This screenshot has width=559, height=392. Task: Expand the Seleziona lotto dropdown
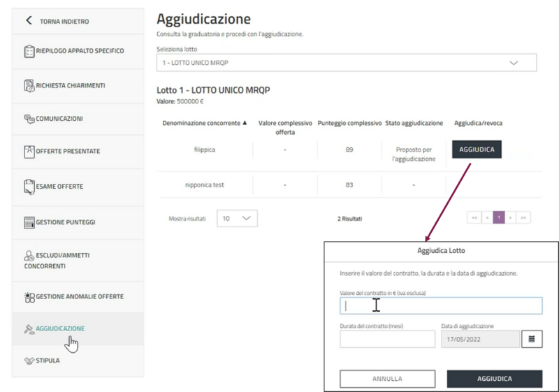tap(347, 63)
